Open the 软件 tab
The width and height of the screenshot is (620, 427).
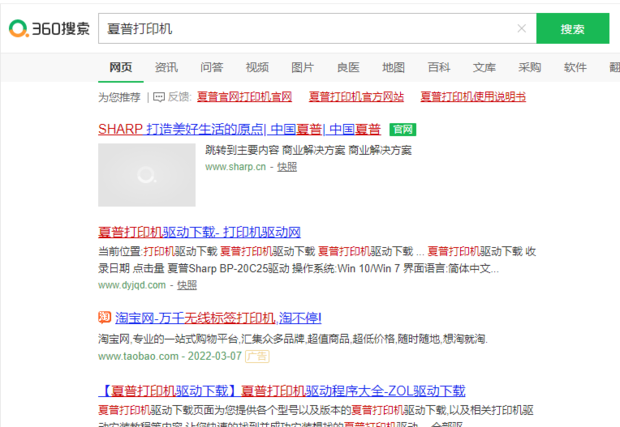(x=575, y=67)
